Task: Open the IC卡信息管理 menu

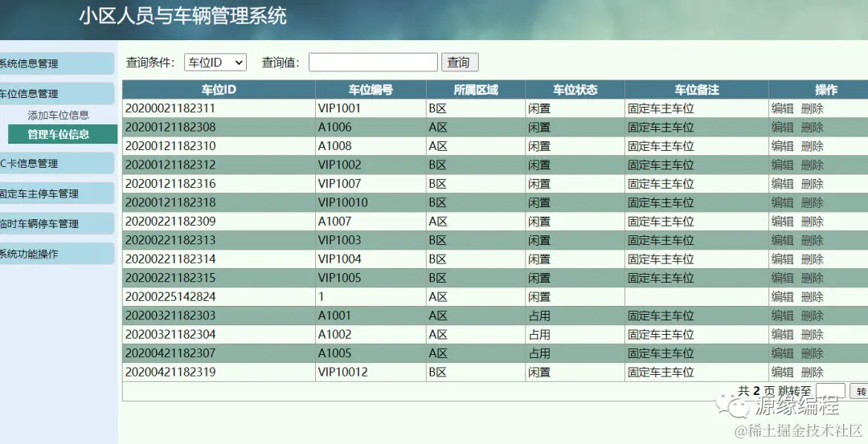Action: [x=56, y=164]
